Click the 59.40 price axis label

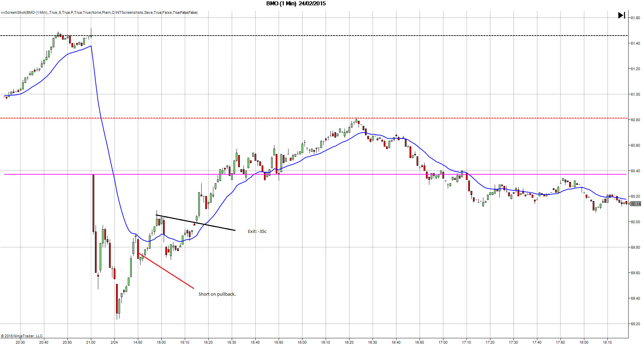[635, 298]
